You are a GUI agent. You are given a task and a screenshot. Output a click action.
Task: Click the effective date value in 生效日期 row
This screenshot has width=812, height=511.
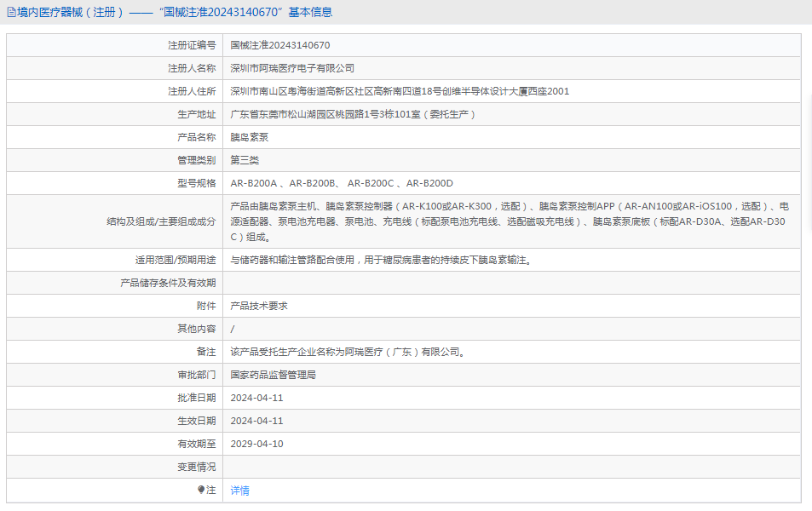pyautogui.click(x=256, y=421)
